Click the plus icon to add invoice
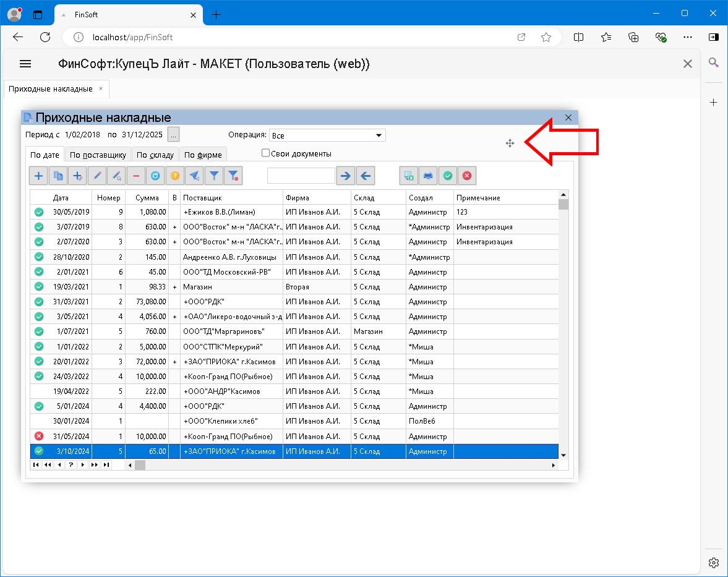The width and height of the screenshot is (728, 577). pos(38,176)
